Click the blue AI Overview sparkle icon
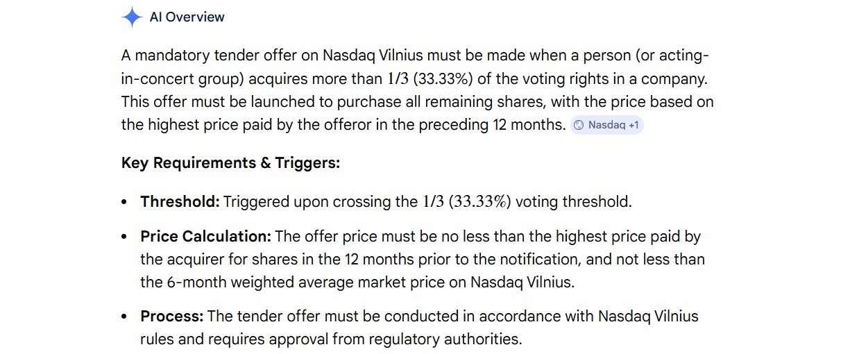This screenshot has width=868, height=354. pos(132,17)
